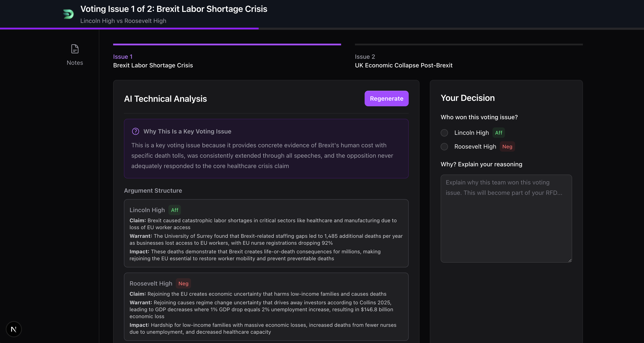The image size is (644, 343).
Task: Click the Lincoln High vs Roosevelt High subtitle
Action: point(123,21)
